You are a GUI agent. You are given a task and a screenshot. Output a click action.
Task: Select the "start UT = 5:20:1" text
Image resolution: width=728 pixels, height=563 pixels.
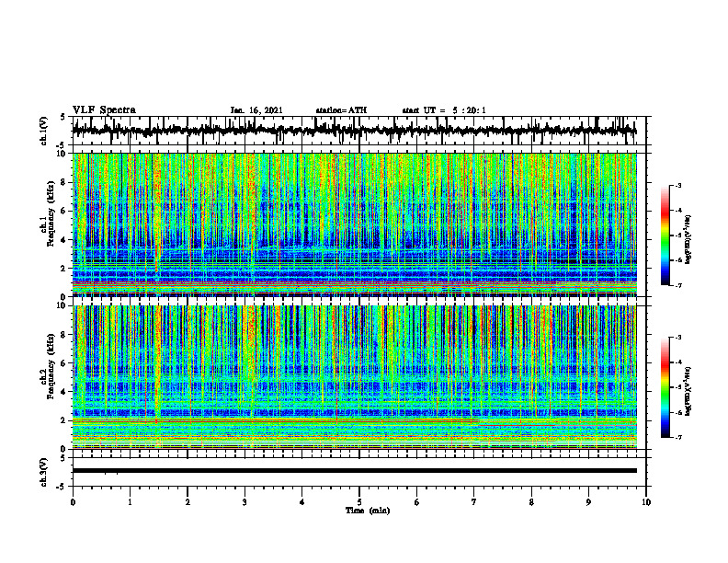(x=444, y=110)
